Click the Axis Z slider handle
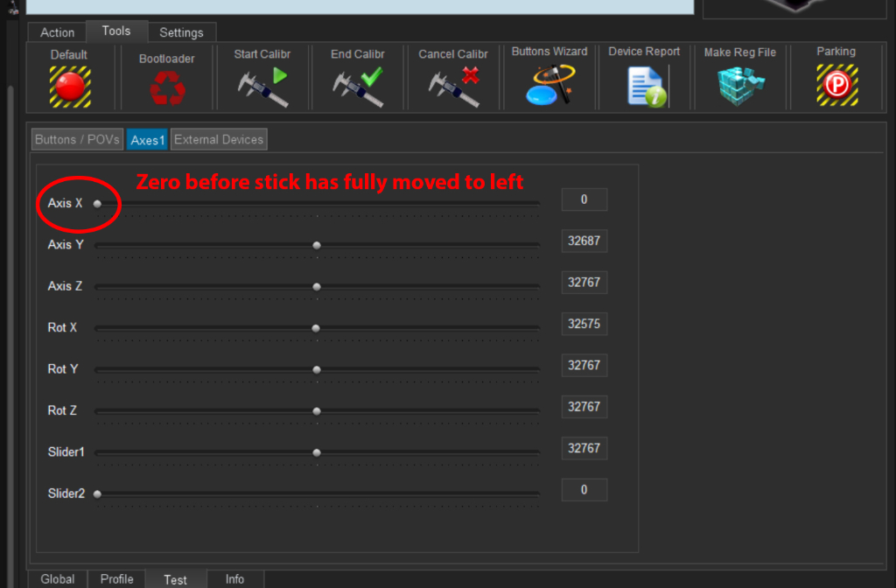This screenshot has width=896, height=588. [x=317, y=287]
